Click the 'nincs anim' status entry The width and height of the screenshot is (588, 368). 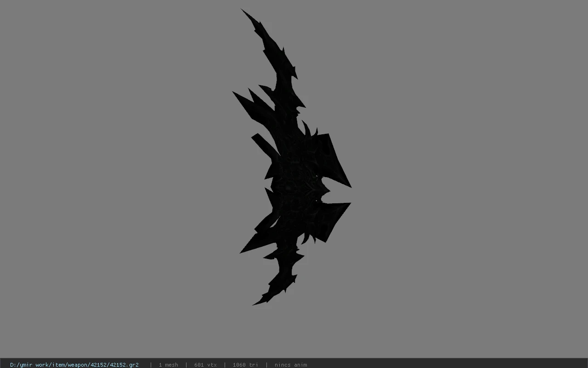point(291,365)
